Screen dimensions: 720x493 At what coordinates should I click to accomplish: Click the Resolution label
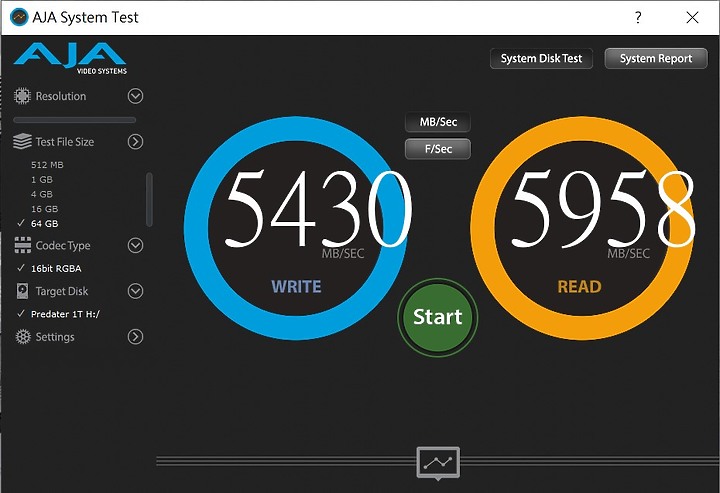pos(61,96)
